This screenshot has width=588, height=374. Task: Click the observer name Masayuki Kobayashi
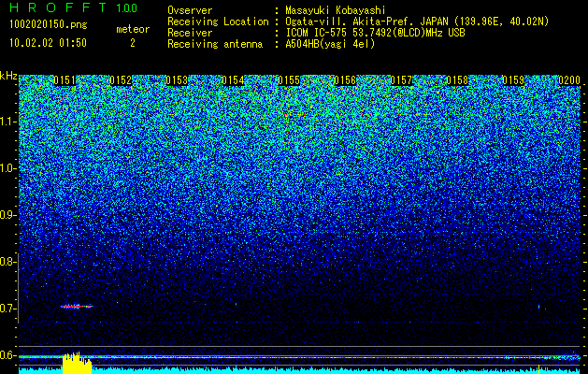pyautogui.click(x=336, y=10)
